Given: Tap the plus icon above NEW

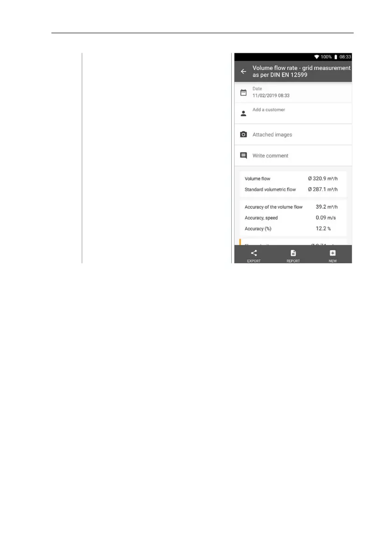Looking at the screenshot, I should click(332, 253).
